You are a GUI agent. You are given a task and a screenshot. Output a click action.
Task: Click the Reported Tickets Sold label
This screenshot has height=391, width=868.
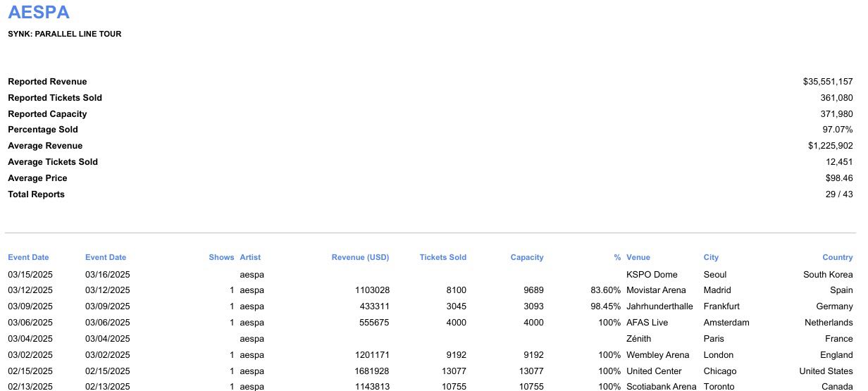click(x=55, y=98)
